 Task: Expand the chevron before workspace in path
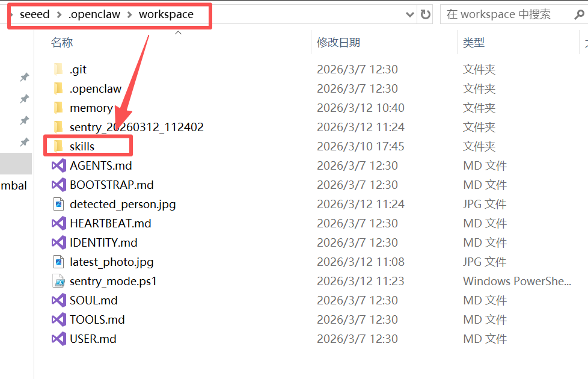(130, 14)
